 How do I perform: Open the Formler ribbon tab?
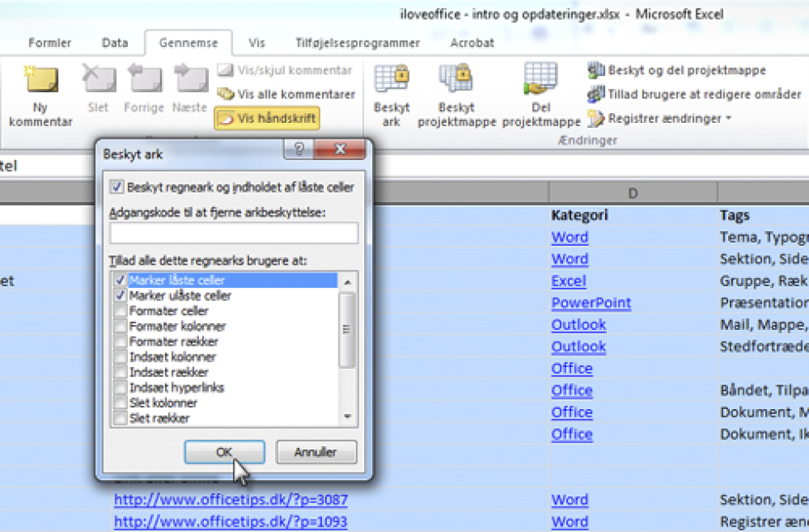point(50,43)
